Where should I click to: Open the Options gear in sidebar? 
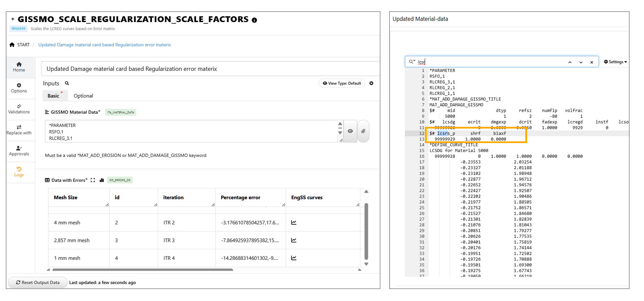pyautogui.click(x=19, y=88)
